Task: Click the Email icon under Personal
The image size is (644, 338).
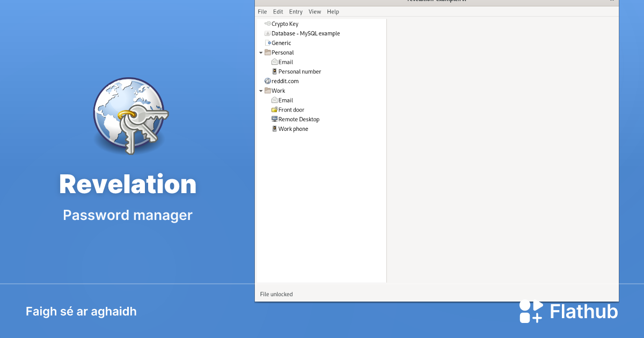Action: (x=274, y=62)
